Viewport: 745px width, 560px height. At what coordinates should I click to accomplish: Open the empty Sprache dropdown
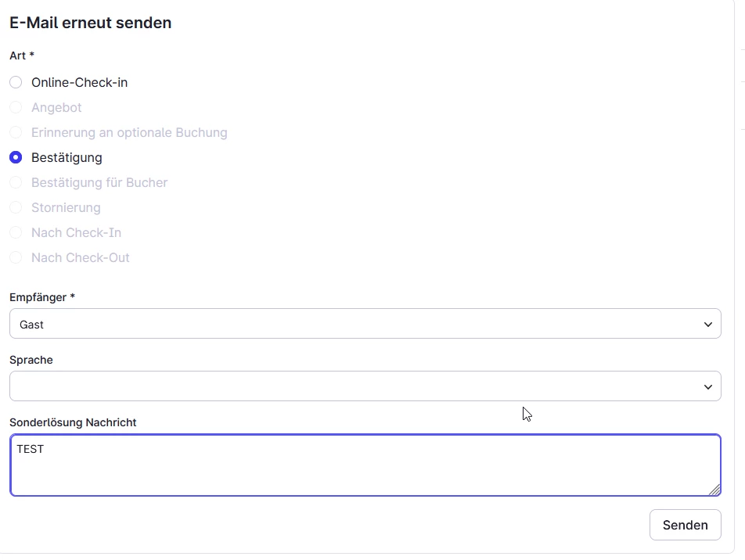pos(365,386)
